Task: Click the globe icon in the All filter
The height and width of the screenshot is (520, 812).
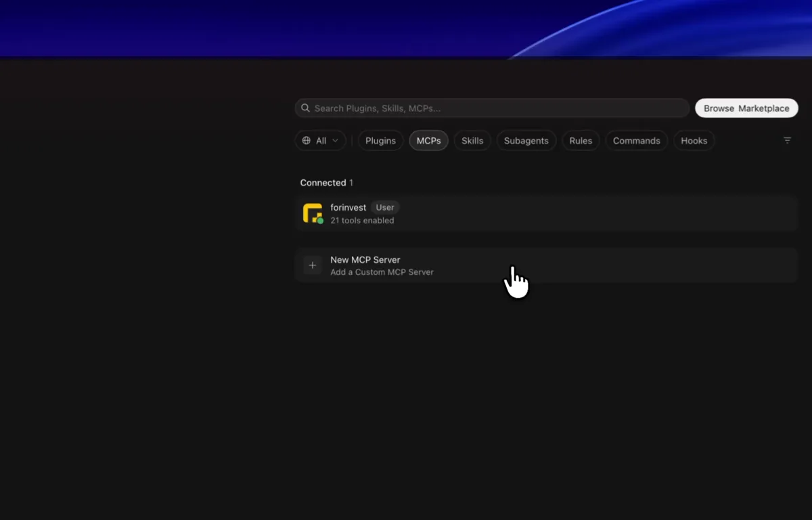Action: (x=307, y=141)
